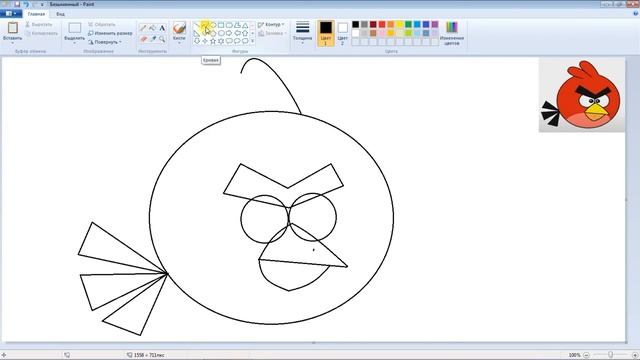The width and height of the screenshot is (640, 360).
Task: Click the zoom out minus button
Action: pos(586,355)
